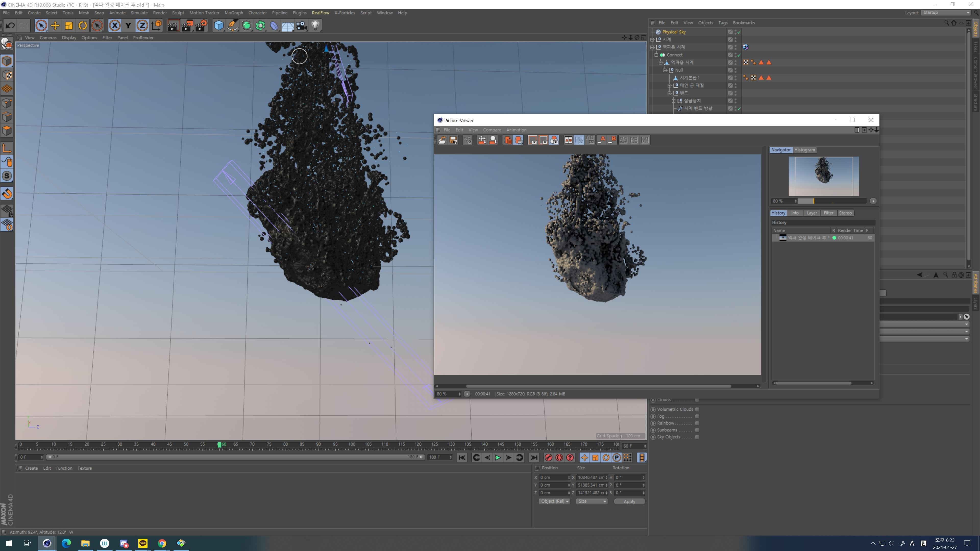Expand 잠금장치 tree item
The image size is (980, 551).
click(673, 101)
